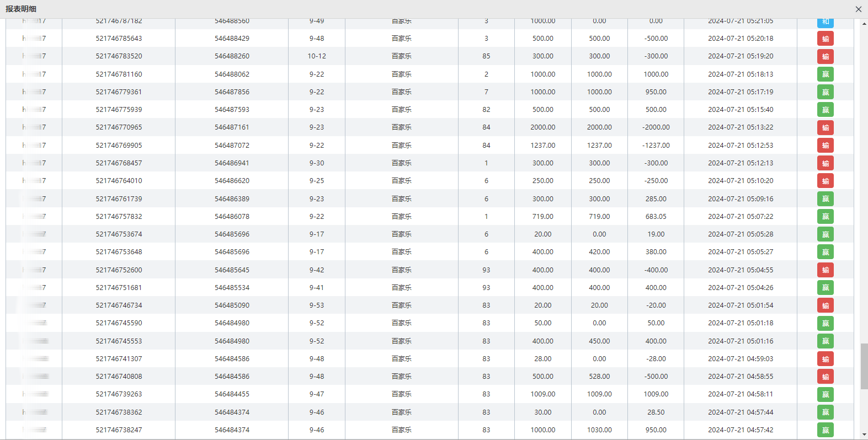Click the blue 和 badge in the top row
Viewport: 868px width, 440px height.
click(825, 22)
